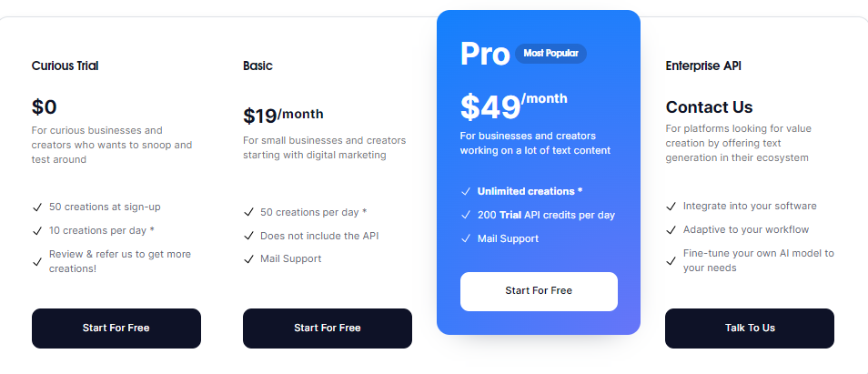868x374 pixels.
Task: Click Start For Free under Curious Trial
Action: click(116, 328)
